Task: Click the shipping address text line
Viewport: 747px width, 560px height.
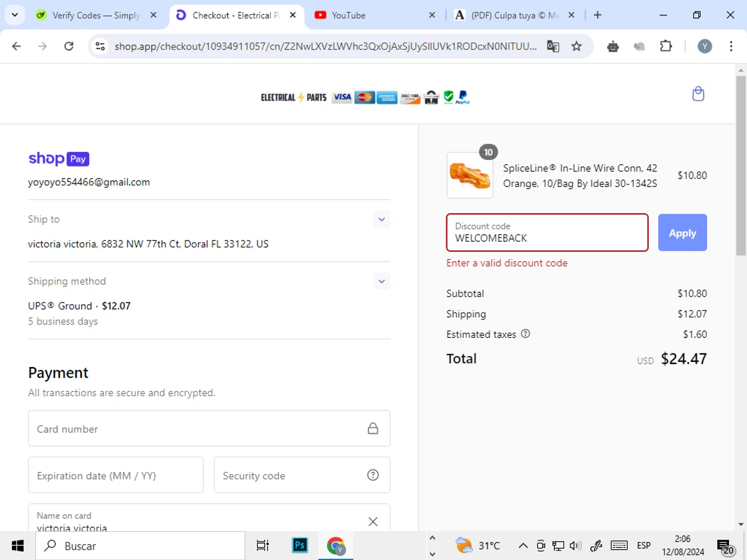Action: point(148,244)
